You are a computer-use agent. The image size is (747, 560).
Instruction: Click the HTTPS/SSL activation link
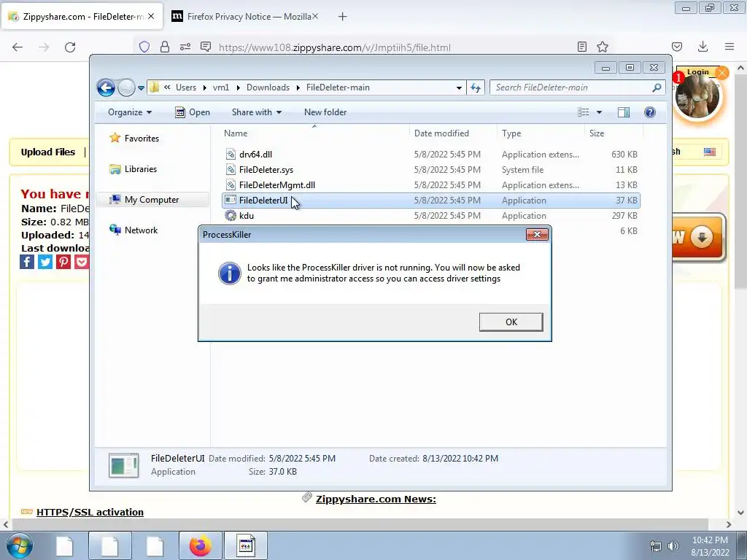(x=90, y=512)
